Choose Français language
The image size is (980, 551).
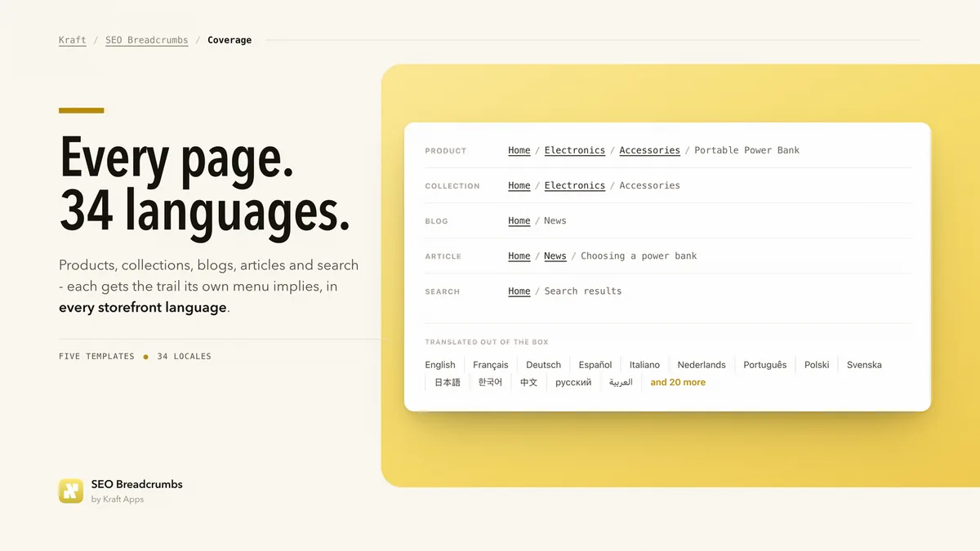coord(491,365)
